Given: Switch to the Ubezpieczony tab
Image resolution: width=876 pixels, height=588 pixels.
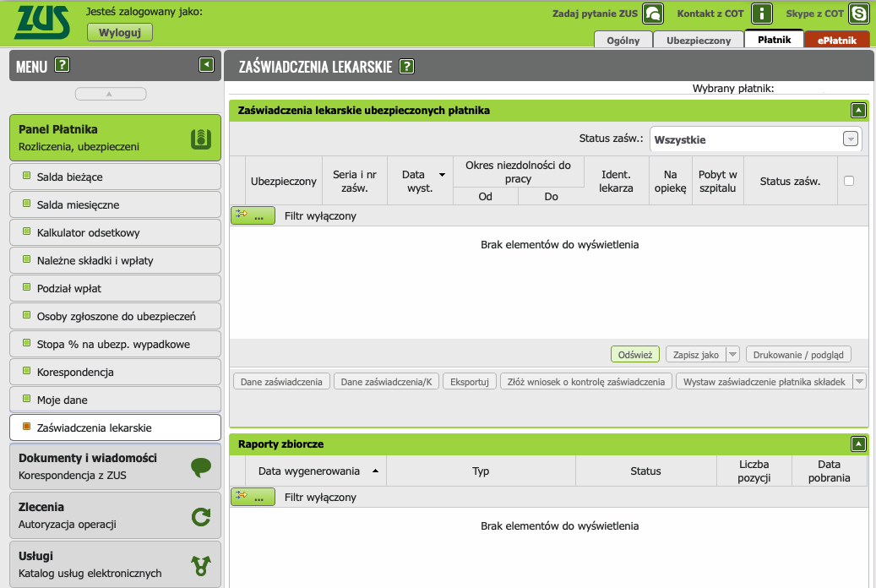Looking at the screenshot, I should tap(699, 40).
